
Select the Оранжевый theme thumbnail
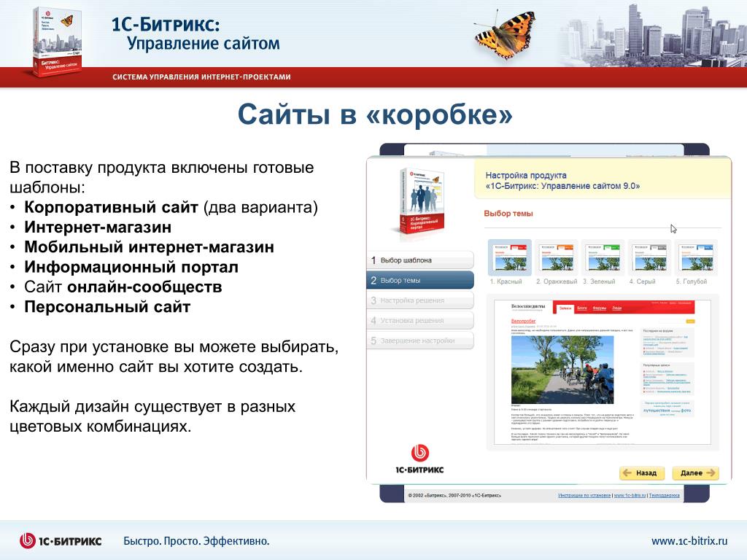[556, 257]
